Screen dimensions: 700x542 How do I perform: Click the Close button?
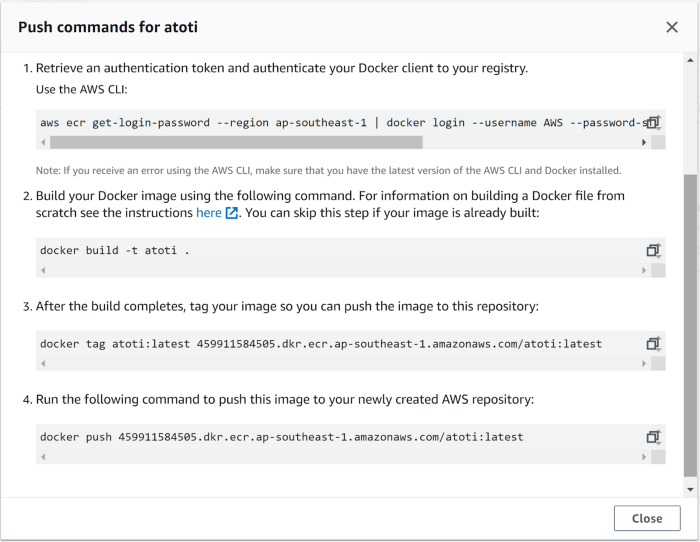coord(647,518)
